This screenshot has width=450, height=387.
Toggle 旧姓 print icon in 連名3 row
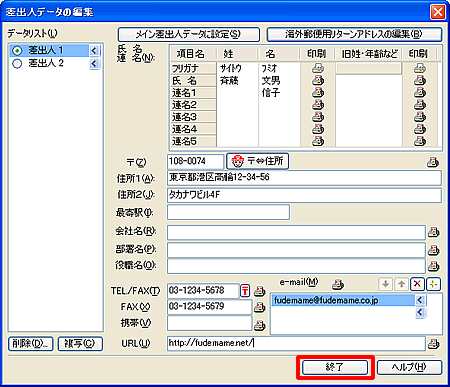(x=420, y=117)
